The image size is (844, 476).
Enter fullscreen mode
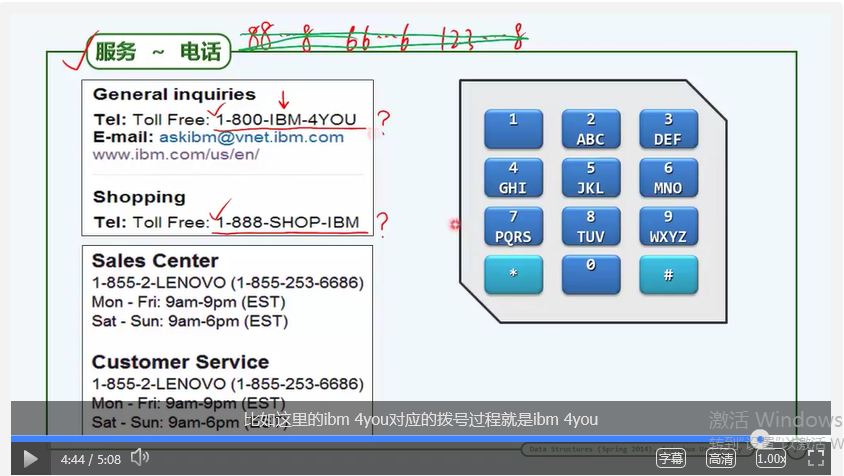pos(816,458)
